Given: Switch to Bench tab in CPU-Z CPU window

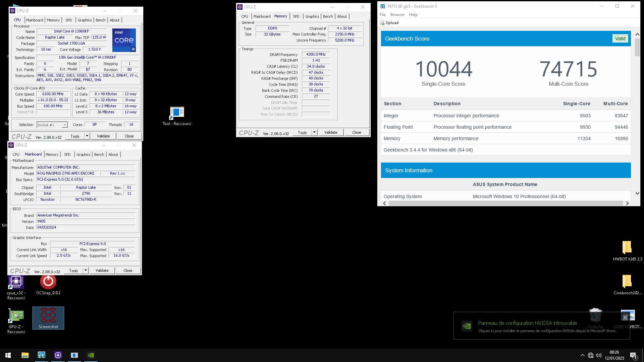Looking at the screenshot, I should [x=100, y=20].
